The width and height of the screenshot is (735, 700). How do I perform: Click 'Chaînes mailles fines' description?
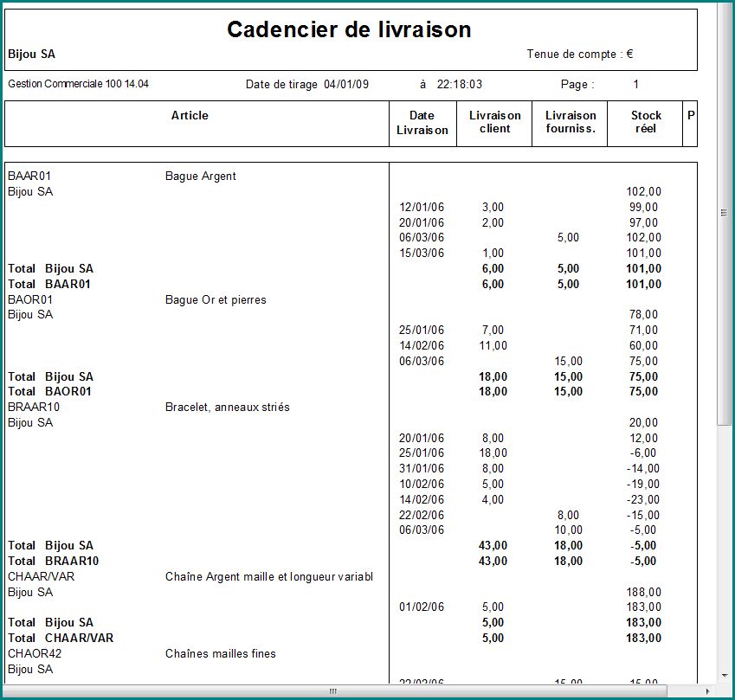220,653
